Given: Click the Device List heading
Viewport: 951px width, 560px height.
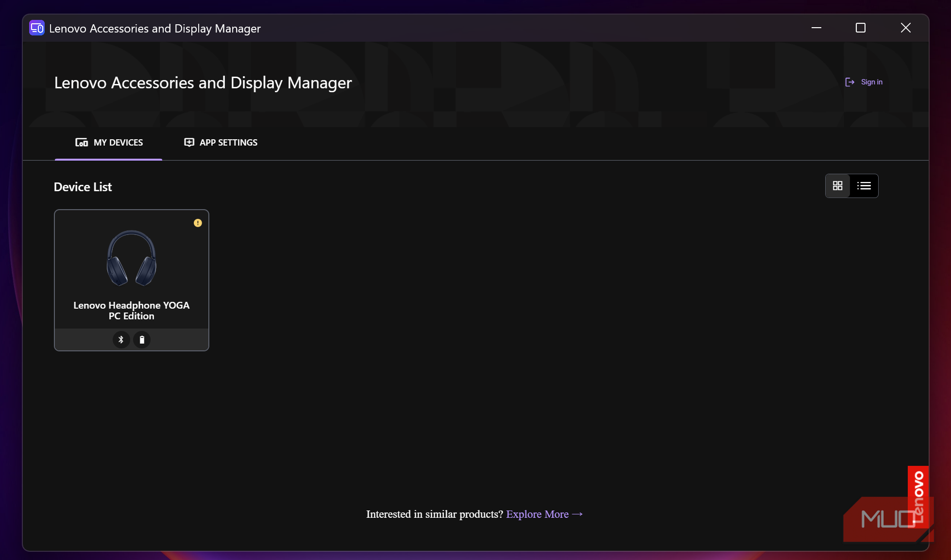Looking at the screenshot, I should pos(83,187).
